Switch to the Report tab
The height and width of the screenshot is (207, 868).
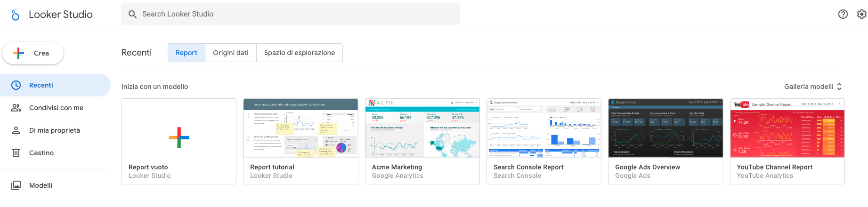187,53
